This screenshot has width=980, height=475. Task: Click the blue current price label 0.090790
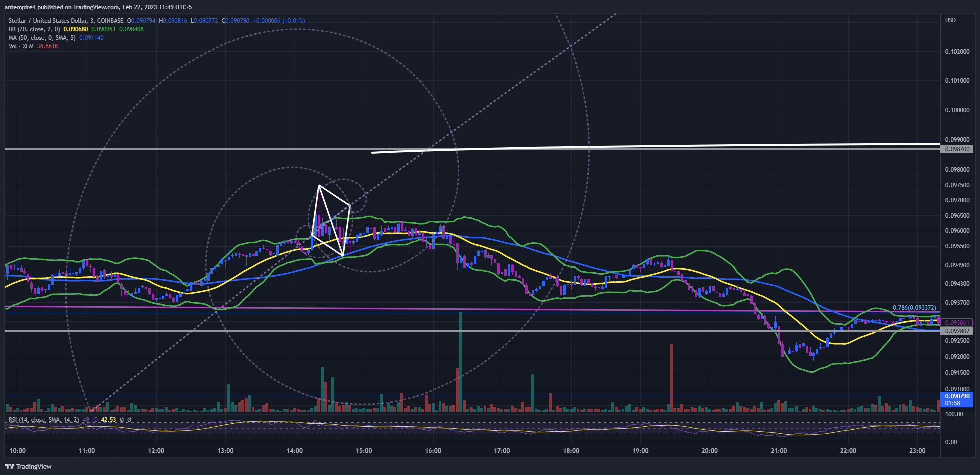(x=956, y=399)
